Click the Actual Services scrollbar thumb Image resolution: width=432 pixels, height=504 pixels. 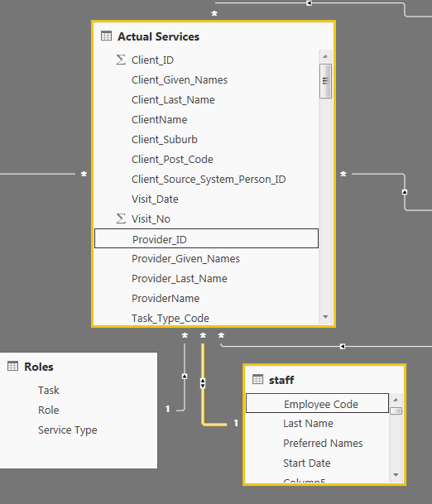(x=325, y=81)
